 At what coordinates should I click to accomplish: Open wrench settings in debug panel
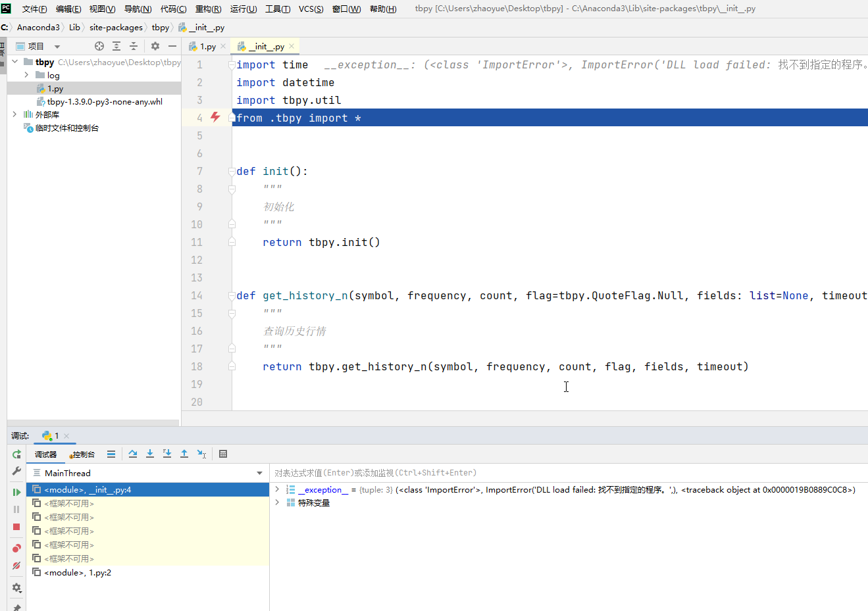pyautogui.click(x=16, y=471)
